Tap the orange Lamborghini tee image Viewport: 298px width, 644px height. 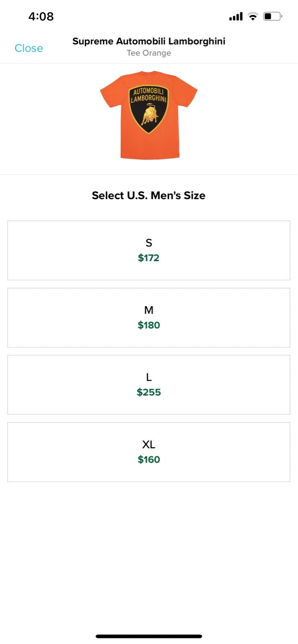[x=149, y=115]
